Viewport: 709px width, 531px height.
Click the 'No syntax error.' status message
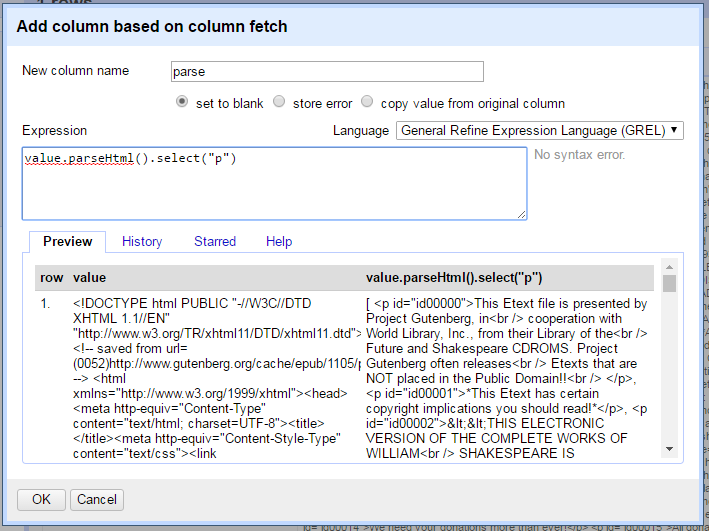pos(580,155)
